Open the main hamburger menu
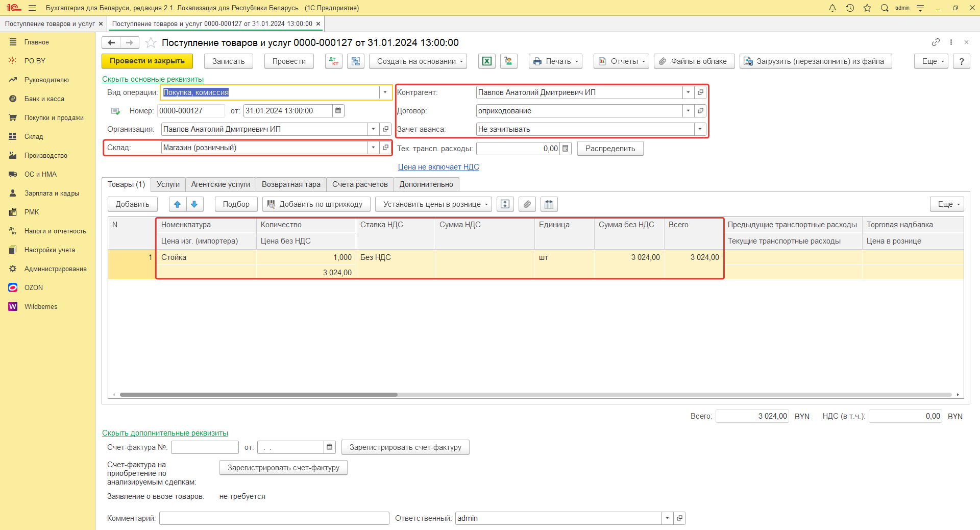980x530 pixels. [32, 8]
